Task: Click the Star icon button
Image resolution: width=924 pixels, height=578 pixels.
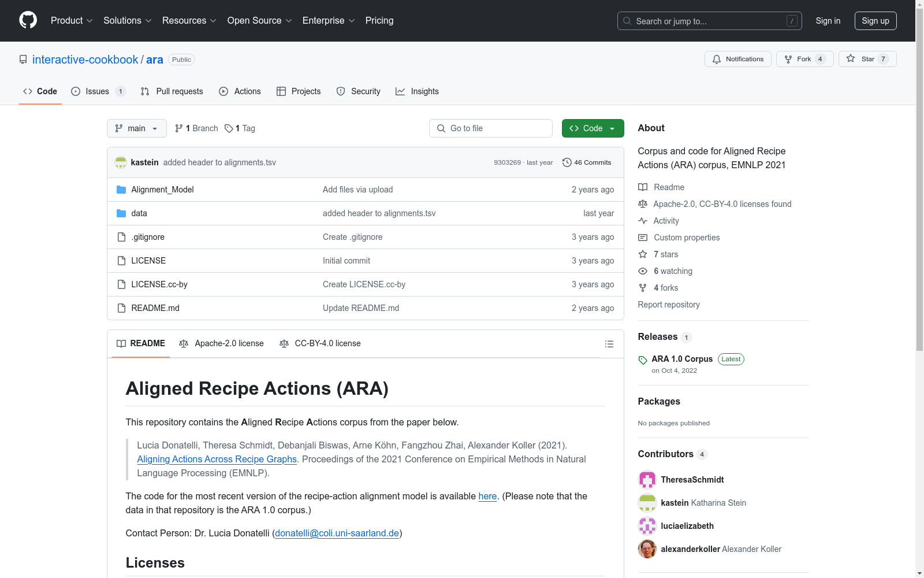Action: pyautogui.click(x=851, y=58)
